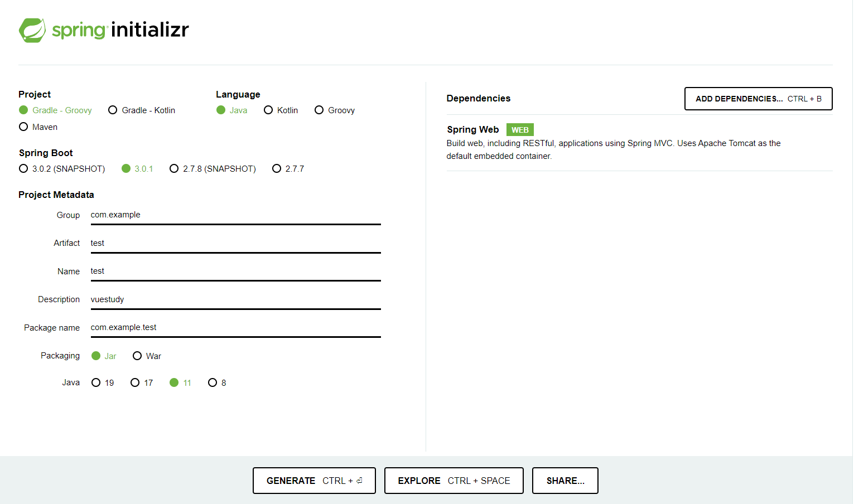Click the Project Metadata heading
Viewport: 854px width, 504px height.
coord(56,195)
